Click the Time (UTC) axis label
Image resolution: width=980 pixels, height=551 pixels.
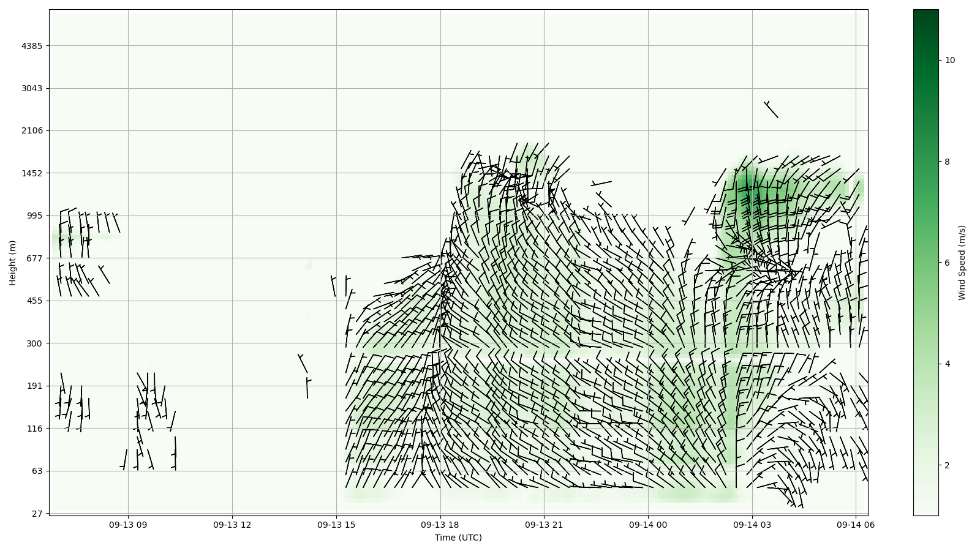tap(458, 538)
